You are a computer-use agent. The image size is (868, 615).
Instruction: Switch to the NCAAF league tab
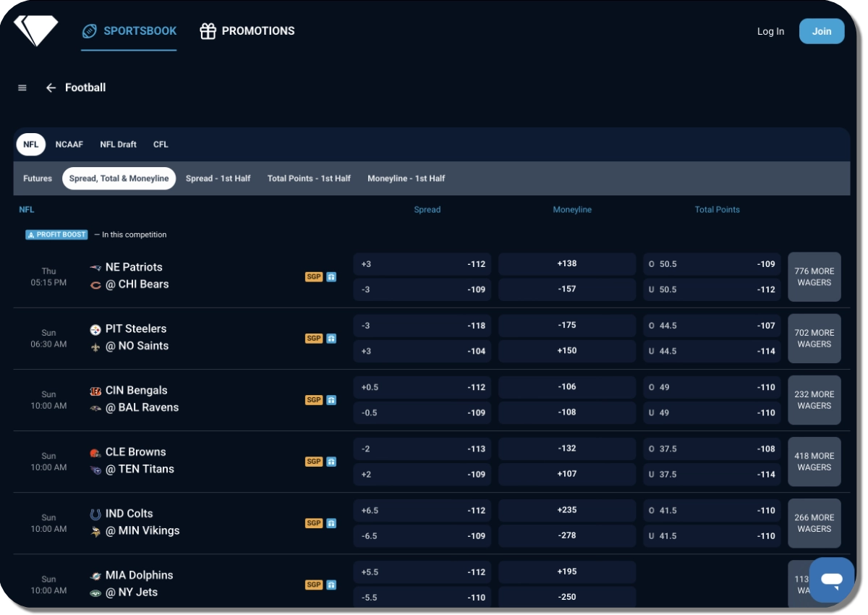[69, 145]
